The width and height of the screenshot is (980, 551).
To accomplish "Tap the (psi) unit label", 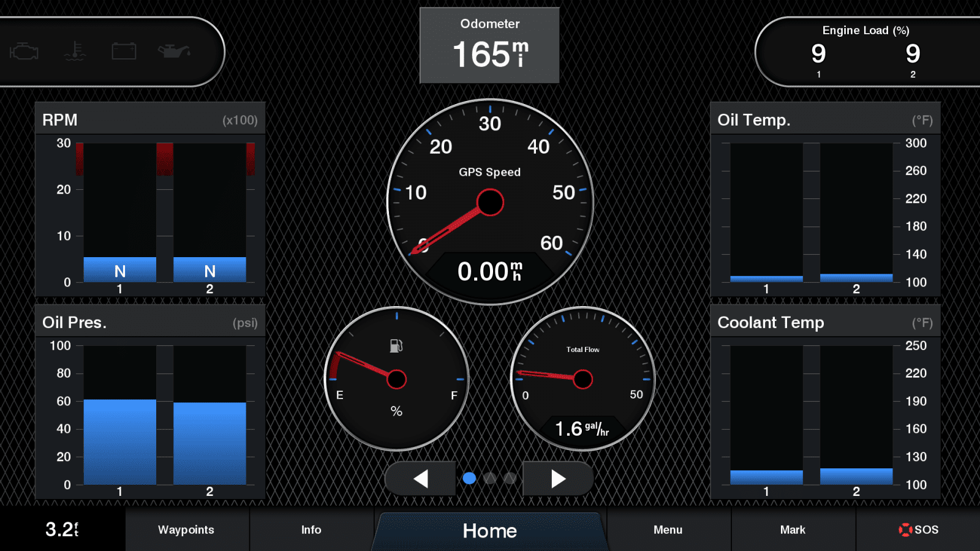I will coord(245,323).
